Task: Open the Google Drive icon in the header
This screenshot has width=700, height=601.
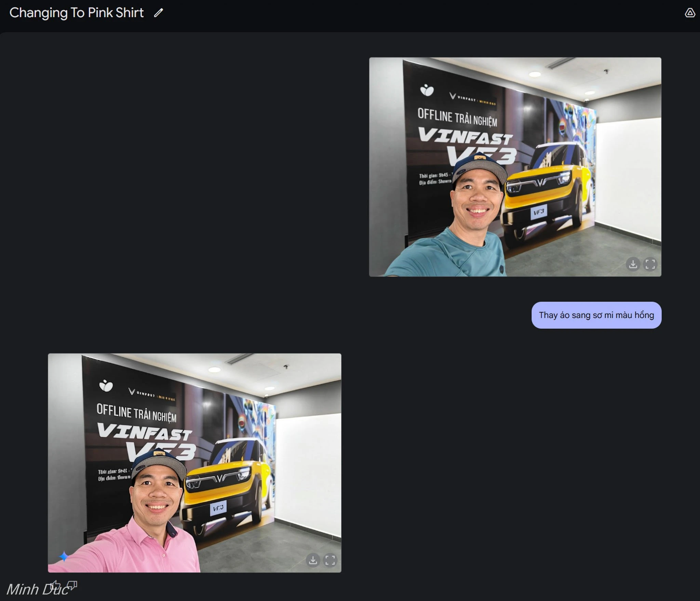Action: [x=690, y=13]
